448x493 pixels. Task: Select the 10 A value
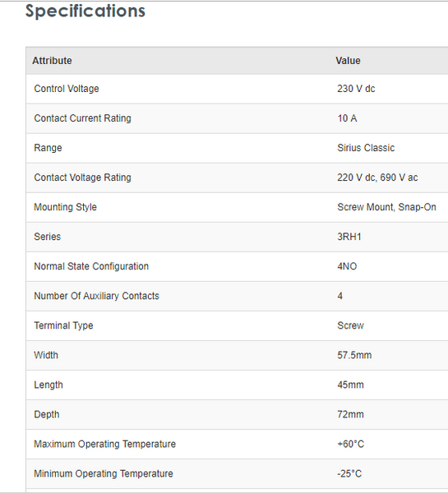347,118
